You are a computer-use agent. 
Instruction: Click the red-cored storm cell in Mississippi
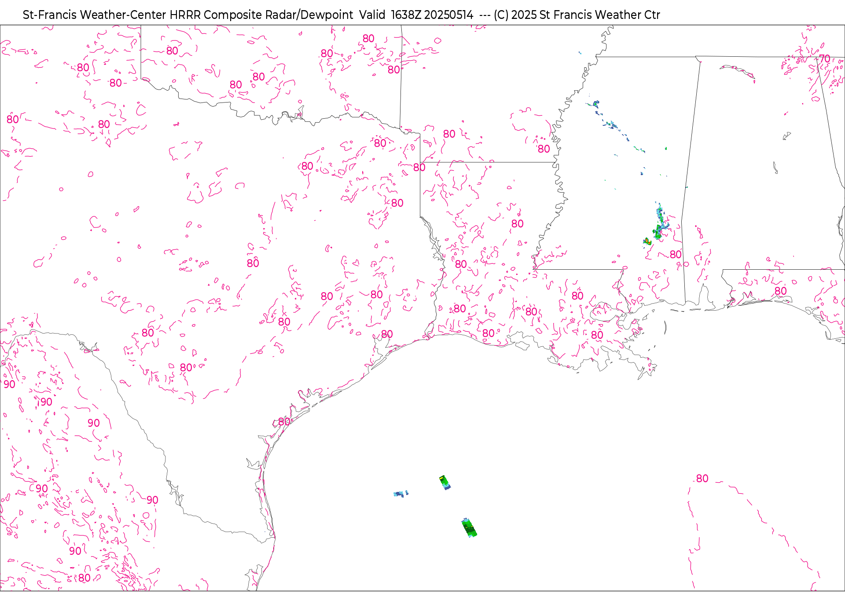pyautogui.click(x=647, y=241)
